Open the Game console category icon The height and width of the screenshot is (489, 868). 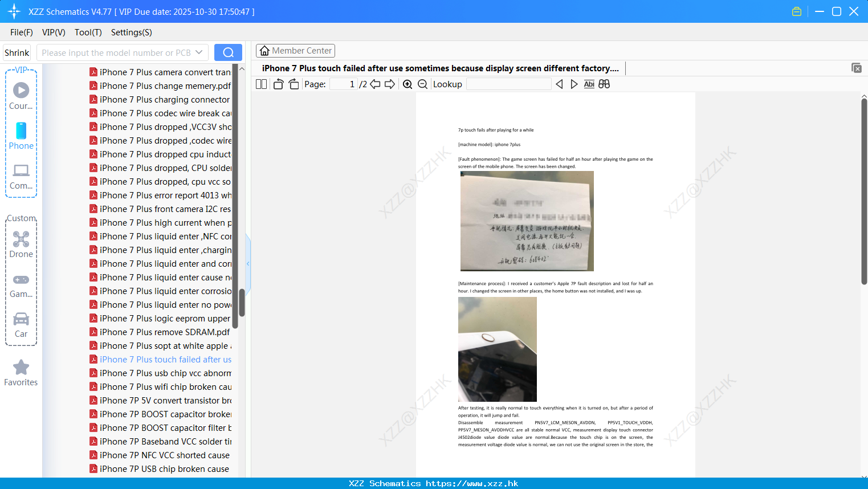21,279
